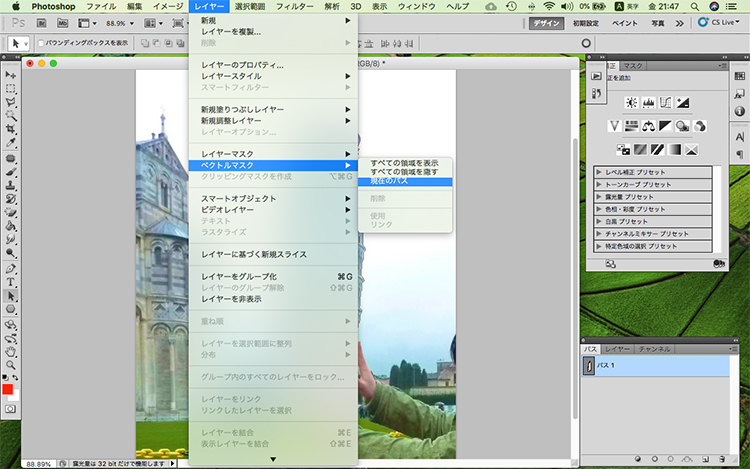
Task: Select the Move tool in the toolbox
Action: point(11,75)
